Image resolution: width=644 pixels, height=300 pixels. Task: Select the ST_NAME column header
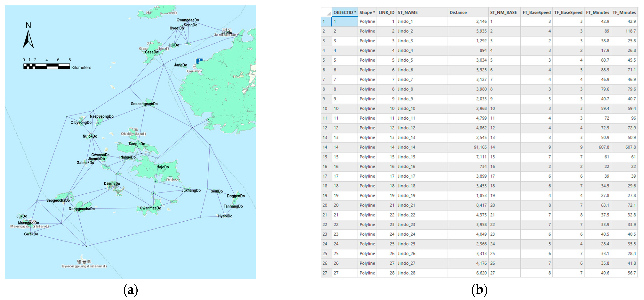coord(408,13)
